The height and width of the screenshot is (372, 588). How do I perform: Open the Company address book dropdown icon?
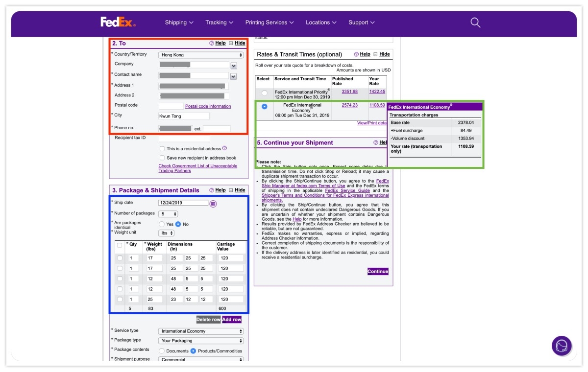point(234,66)
